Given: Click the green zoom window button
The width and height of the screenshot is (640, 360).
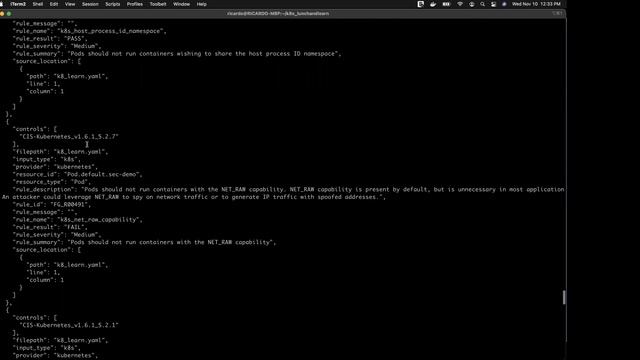Looking at the screenshot, I should click(9, 13).
